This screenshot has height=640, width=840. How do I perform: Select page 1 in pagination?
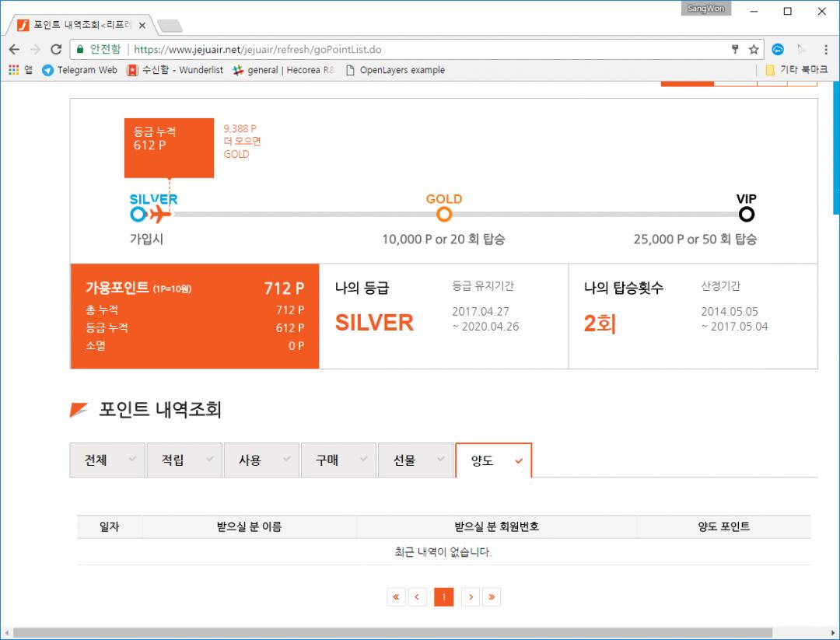click(x=443, y=596)
